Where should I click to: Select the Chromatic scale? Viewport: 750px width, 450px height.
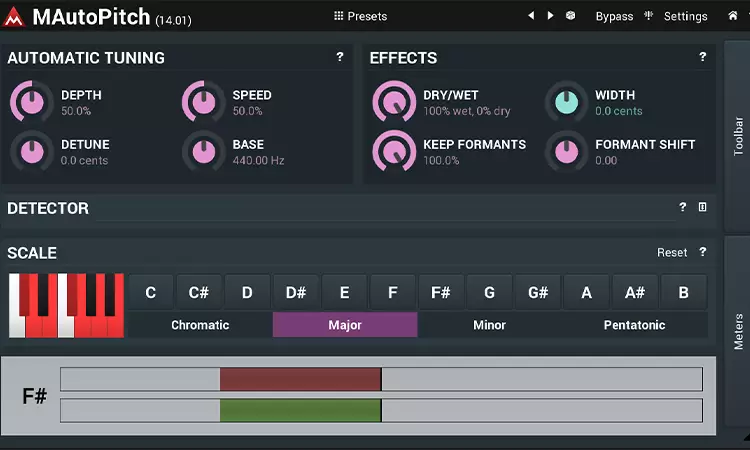coord(200,325)
